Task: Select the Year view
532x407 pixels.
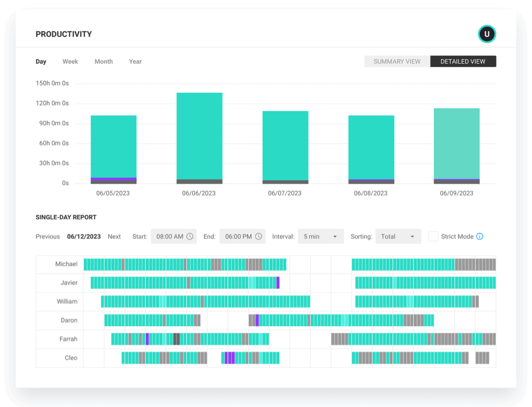Action: tap(135, 61)
